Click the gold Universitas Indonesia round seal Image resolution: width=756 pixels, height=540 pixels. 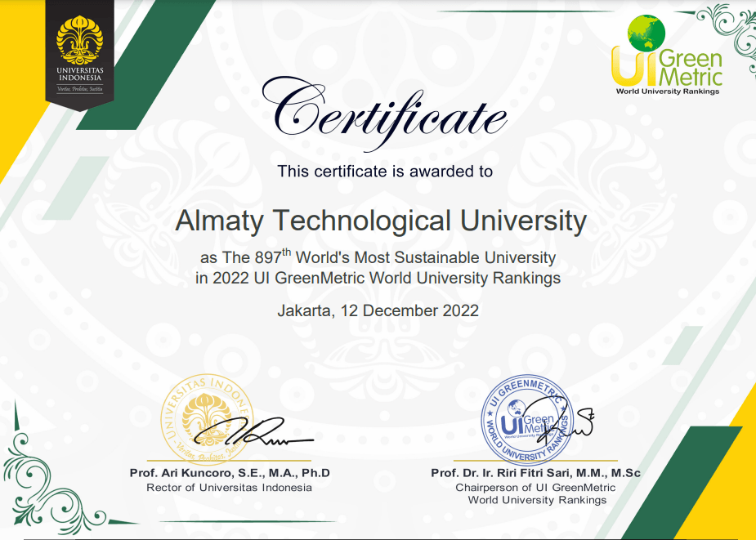click(x=207, y=419)
